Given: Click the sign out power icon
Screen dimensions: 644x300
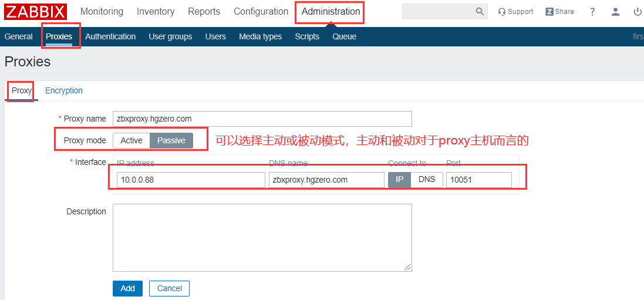Looking at the screenshot, I should [638, 12].
